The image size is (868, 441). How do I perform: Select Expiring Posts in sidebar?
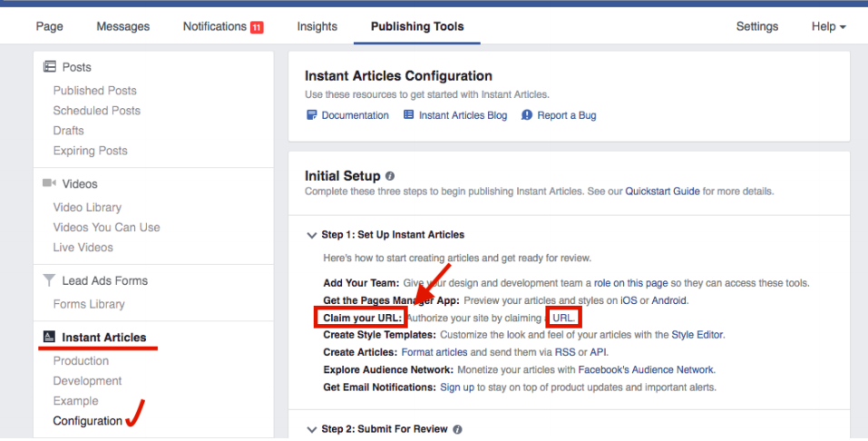click(x=90, y=150)
